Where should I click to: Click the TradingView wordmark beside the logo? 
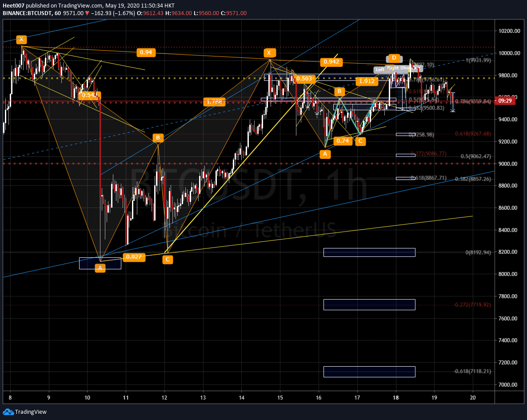31,412
